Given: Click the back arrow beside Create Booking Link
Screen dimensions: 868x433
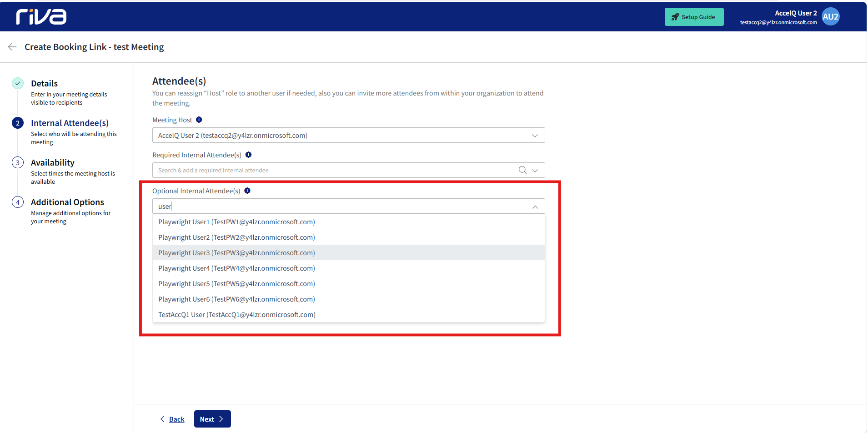Looking at the screenshot, I should 12,47.
